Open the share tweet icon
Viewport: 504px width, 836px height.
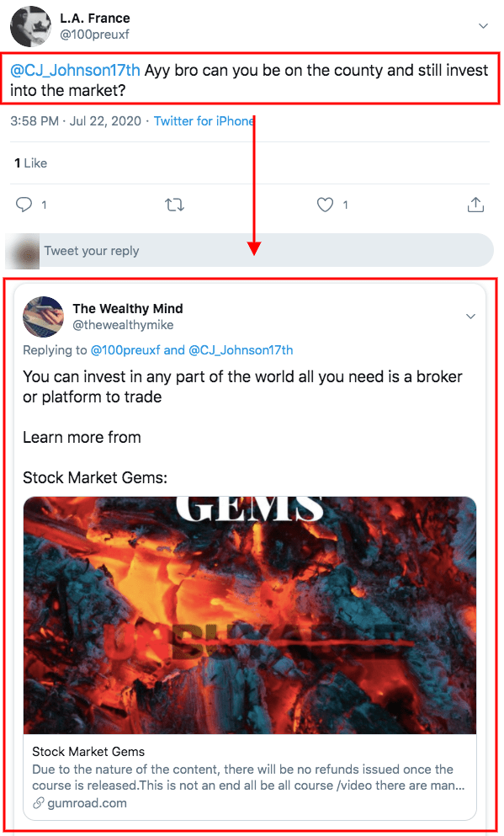coord(475,204)
